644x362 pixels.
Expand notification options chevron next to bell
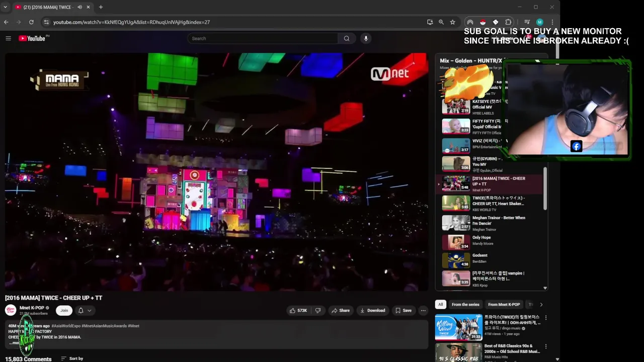click(90, 311)
